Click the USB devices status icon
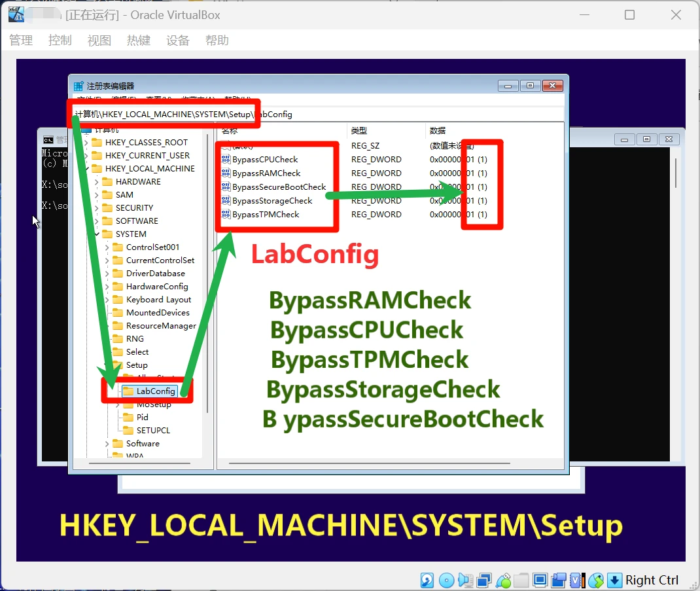Image resolution: width=700 pixels, height=591 pixels. click(x=503, y=581)
